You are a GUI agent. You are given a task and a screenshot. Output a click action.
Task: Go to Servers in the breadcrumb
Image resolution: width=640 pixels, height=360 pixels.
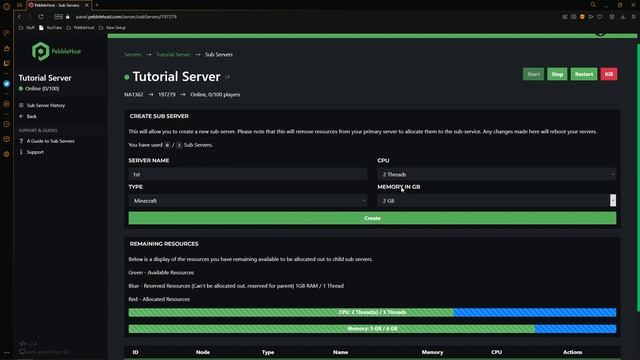(133, 54)
